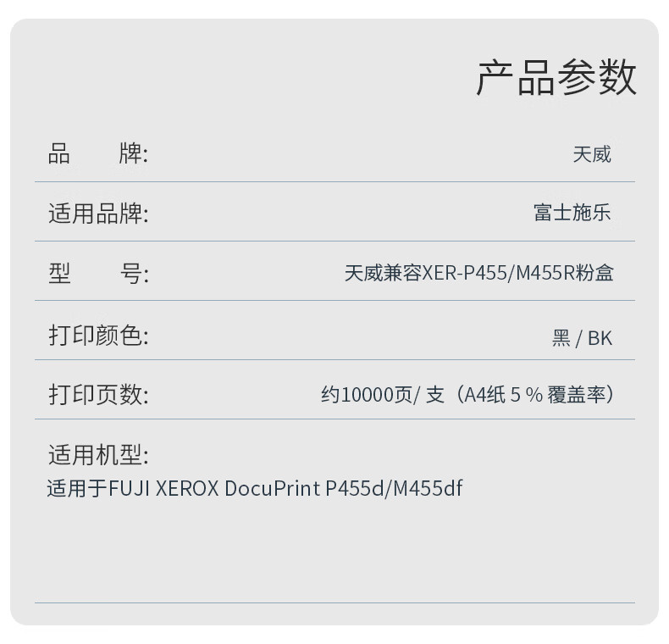669x644 pixels.
Task: Click the divider line under 型号 row
Action: coord(335,301)
